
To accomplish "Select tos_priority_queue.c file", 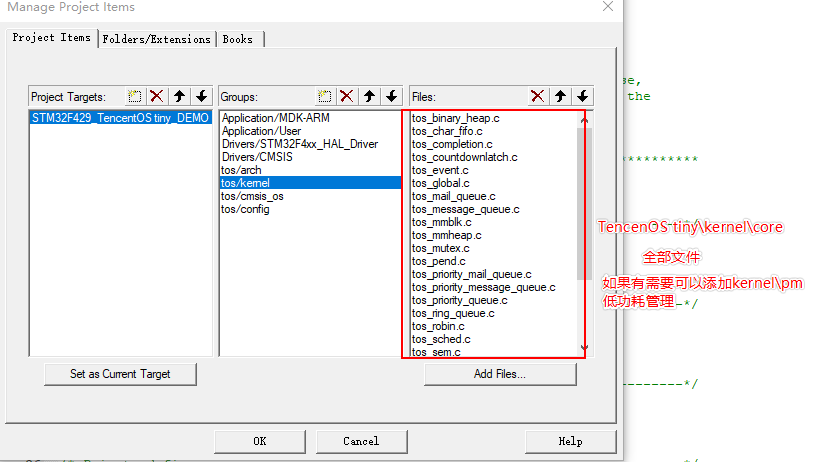I will (459, 300).
